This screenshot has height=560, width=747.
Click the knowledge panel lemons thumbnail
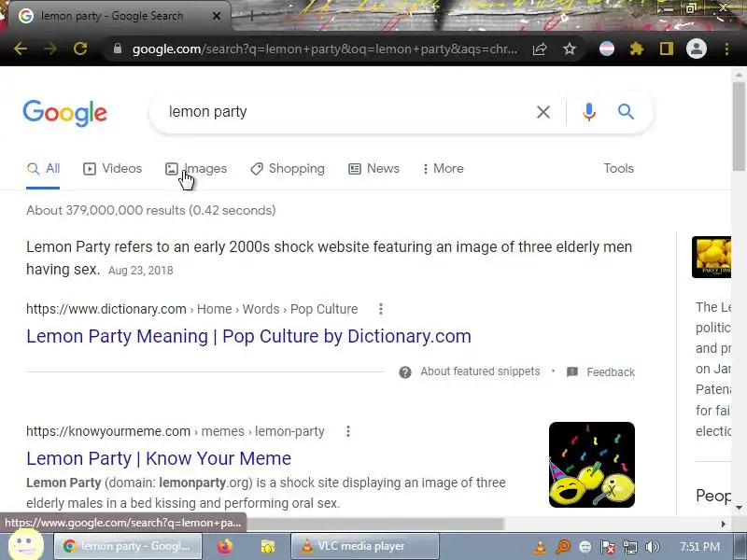coord(712,258)
